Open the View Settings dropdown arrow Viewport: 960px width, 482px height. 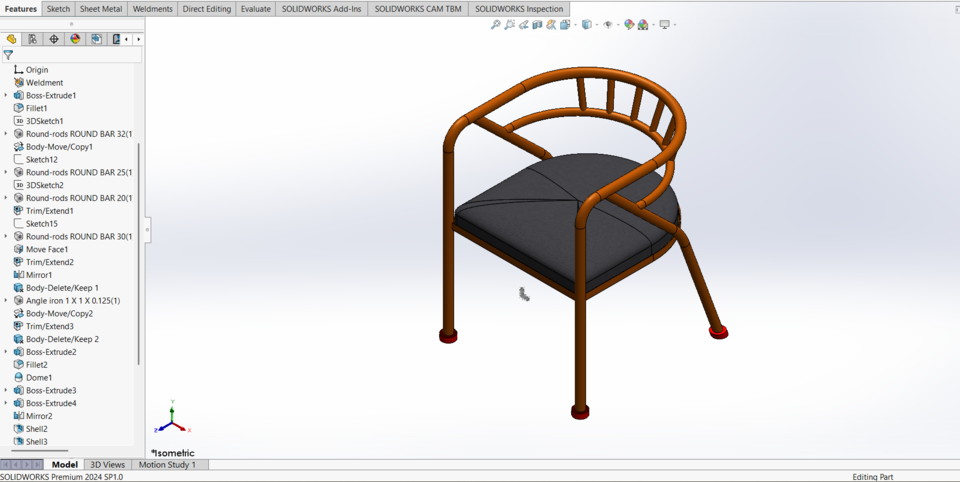point(675,25)
